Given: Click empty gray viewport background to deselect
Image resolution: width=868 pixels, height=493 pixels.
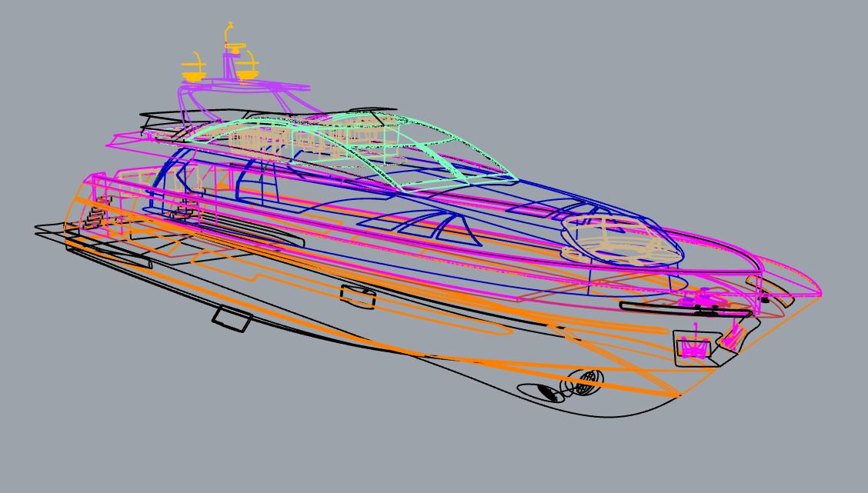Looking at the screenshot, I should point(693,92).
